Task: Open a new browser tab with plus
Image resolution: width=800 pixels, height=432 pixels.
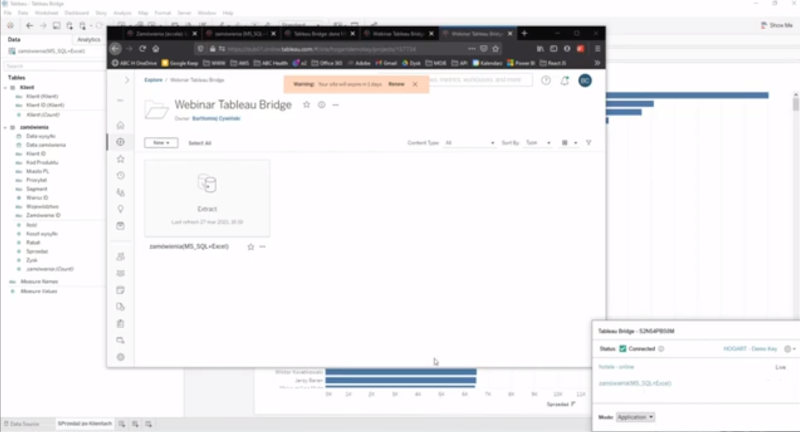Action: pyautogui.click(x=524, y=33)
